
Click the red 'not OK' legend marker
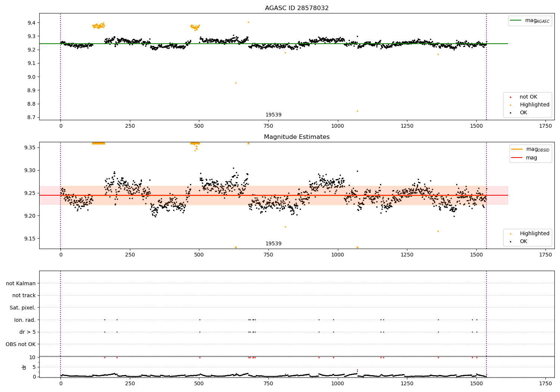[x=510, y=97]
